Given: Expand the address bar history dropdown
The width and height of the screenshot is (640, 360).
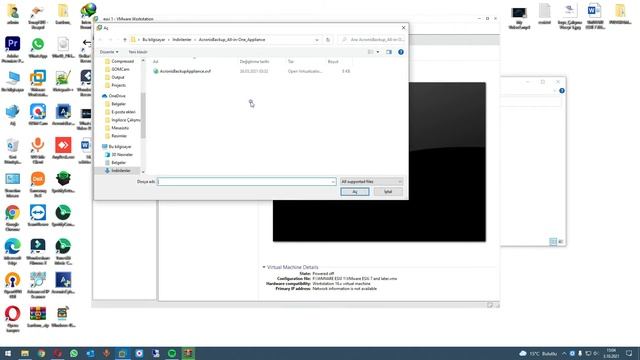Looking at the screenshot, I should click(317, 40).
